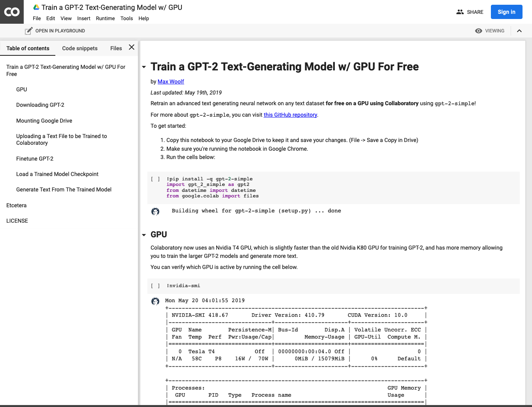Click the 'import gpt_2_simple as gpt2' code line

(208, 185)
